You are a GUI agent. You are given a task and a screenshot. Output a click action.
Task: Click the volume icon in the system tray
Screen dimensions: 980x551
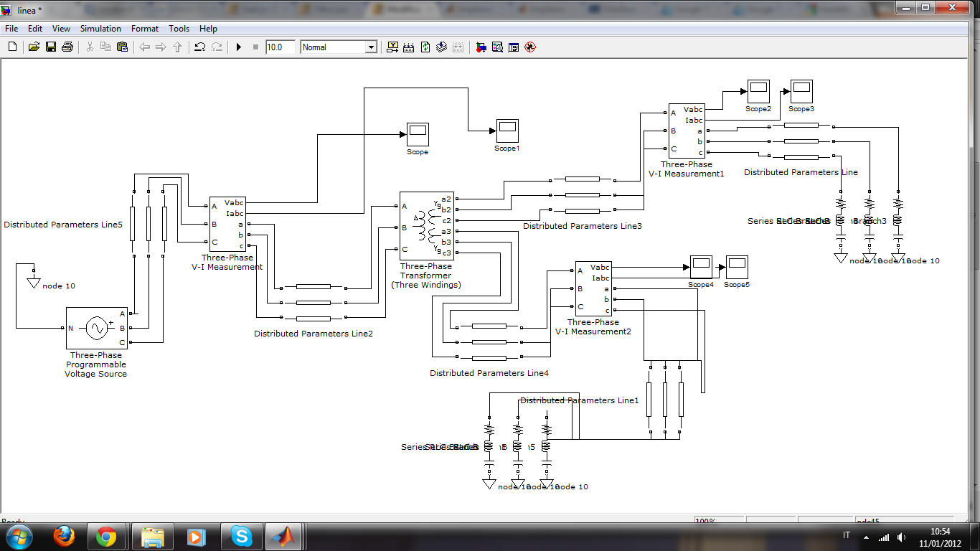pos(902,535)
